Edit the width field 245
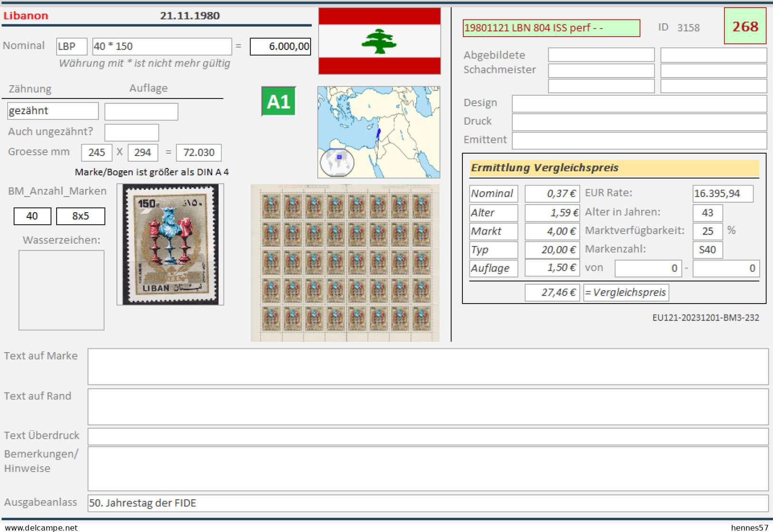 tap(97, 153)
